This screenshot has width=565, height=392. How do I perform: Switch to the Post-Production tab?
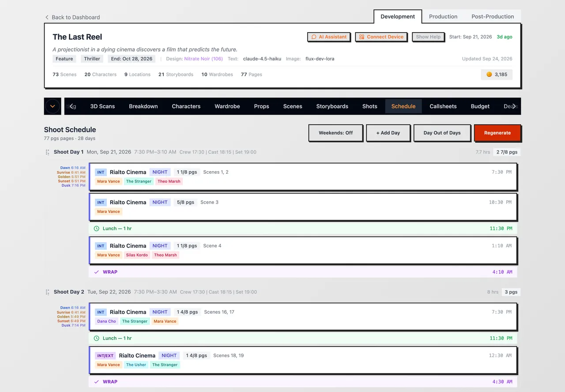click(x=493, y=16)
